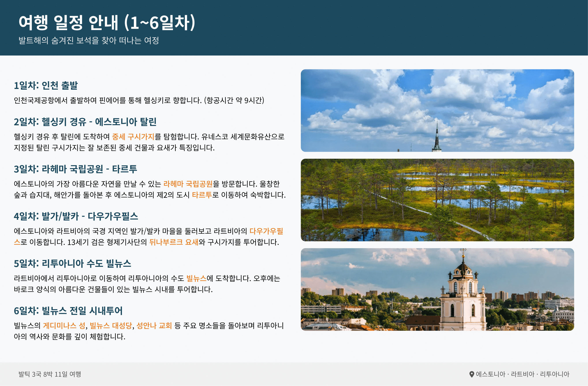Open the Vilnius church tower photo
Image resolution: width=588 pixels, height=386 pixels.
[x=437, y=290]
